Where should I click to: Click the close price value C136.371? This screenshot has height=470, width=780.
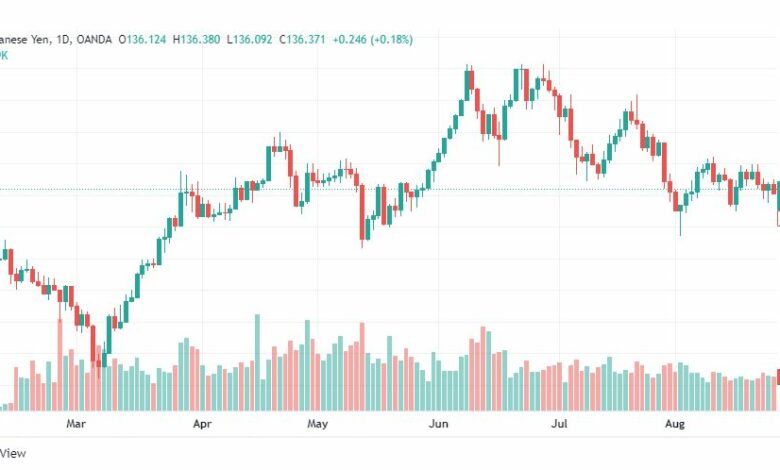point(302,40)
